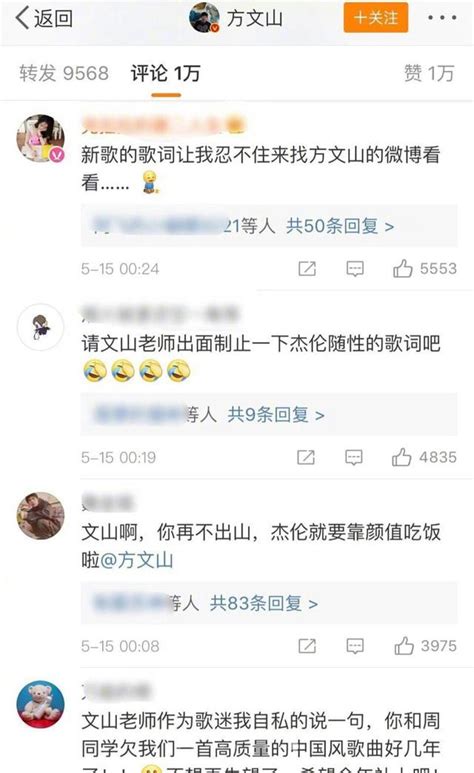Repost the comment posted at 5-15 00:24
This screenshot has height=773, width=474.
[x=307, y=269]
